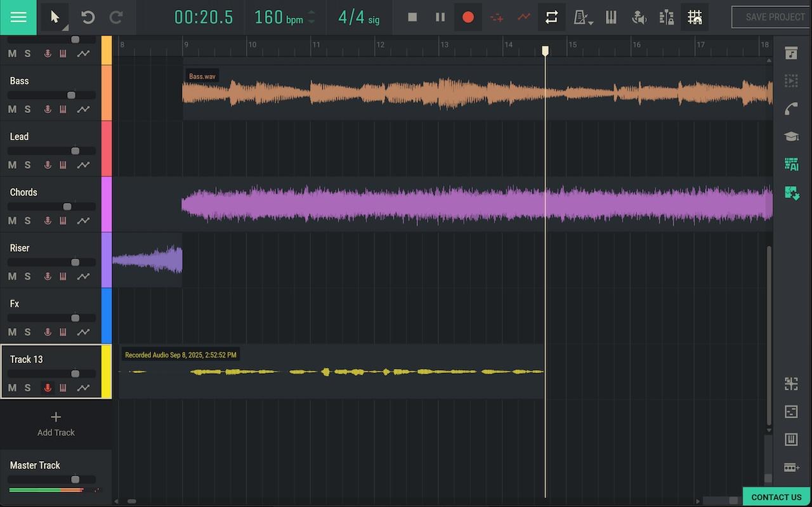This screenshot has width=812, height=507.
Task: Toggle the snap-to-grid magnet button
Action: [695, 17]
